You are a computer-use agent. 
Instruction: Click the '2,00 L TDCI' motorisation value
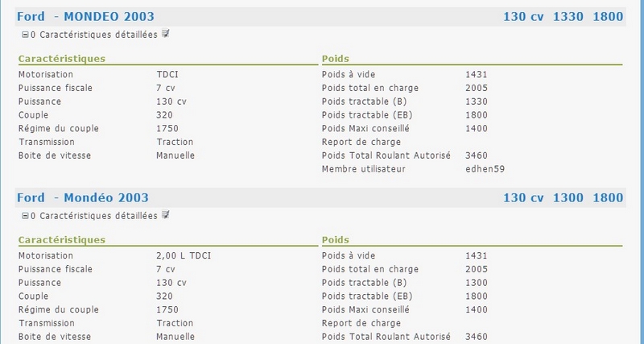[x=184, y=255]
